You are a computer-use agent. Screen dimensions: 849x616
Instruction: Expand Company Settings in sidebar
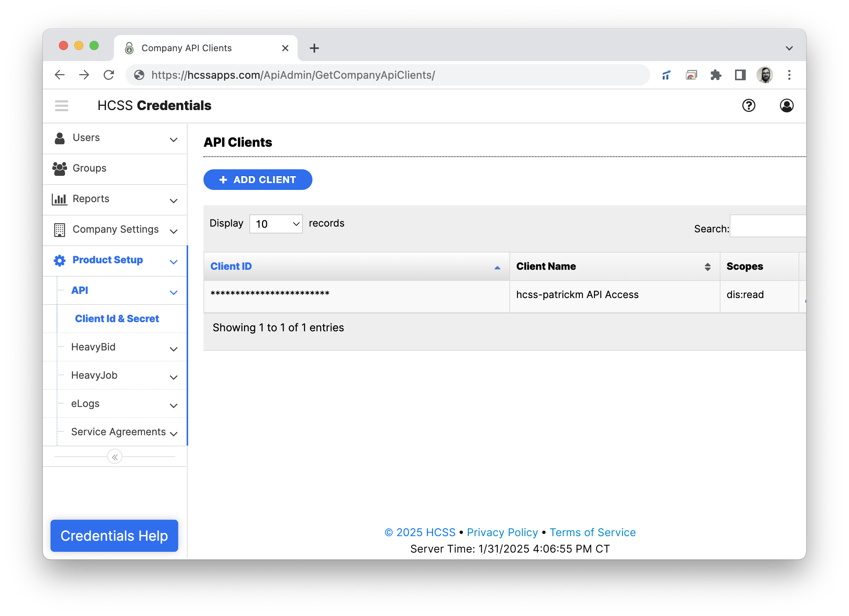point(115,230)
